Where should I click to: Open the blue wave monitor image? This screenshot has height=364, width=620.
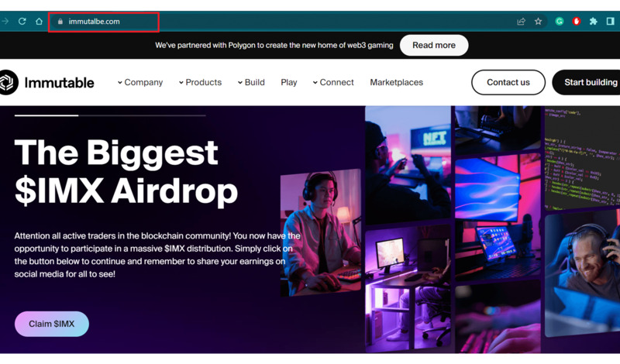pos(498,217)
